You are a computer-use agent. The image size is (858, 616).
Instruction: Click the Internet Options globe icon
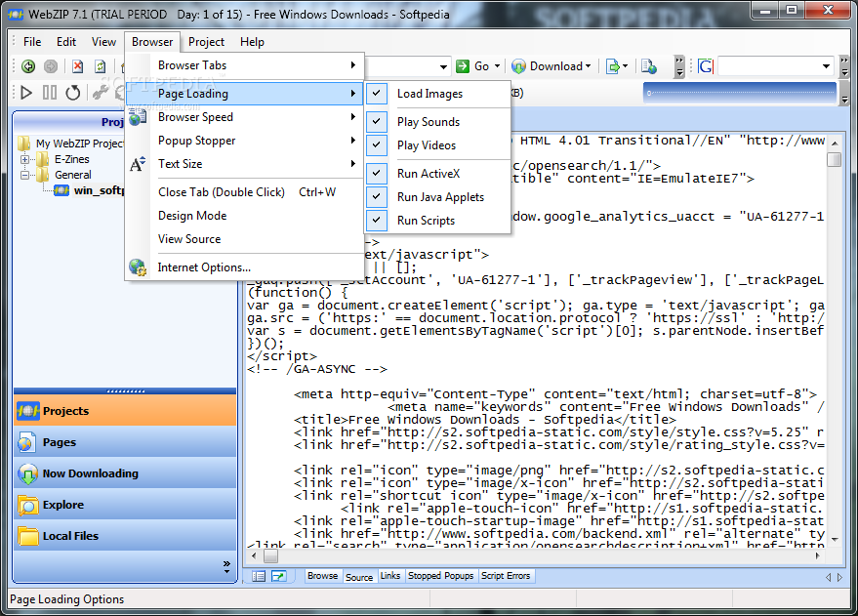[138, 267]
